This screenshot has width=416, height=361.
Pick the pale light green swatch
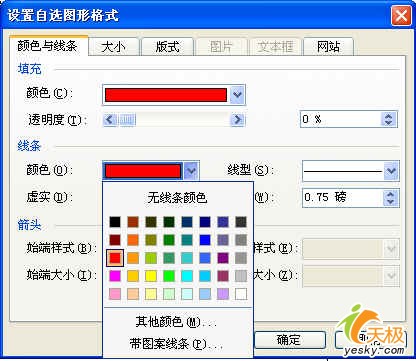point(169,294)
